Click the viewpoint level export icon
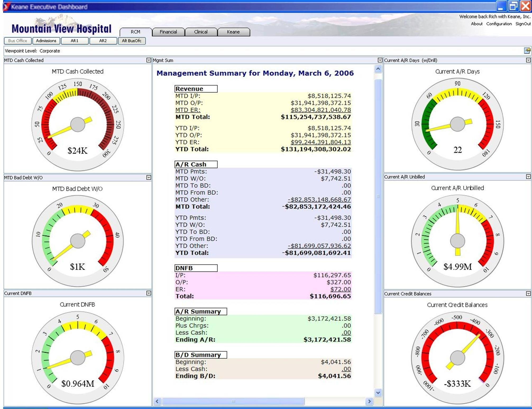 pyautogui.click(x=527, y=50)
